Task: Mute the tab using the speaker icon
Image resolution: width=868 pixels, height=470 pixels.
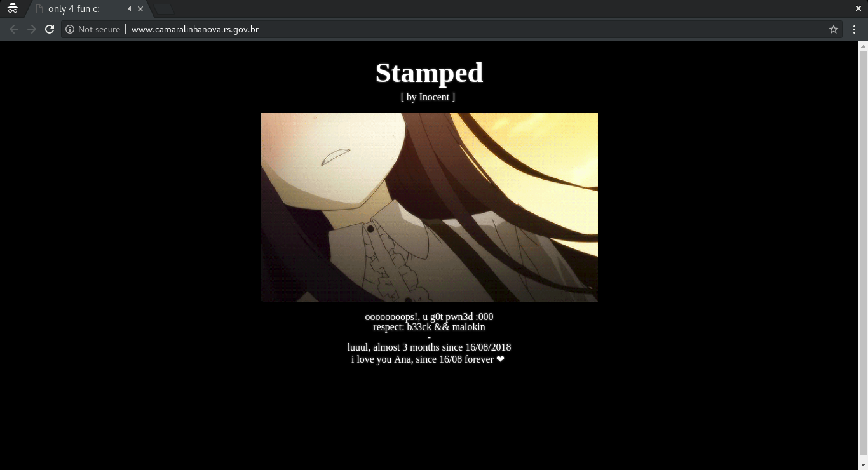Action: point(130,9)
